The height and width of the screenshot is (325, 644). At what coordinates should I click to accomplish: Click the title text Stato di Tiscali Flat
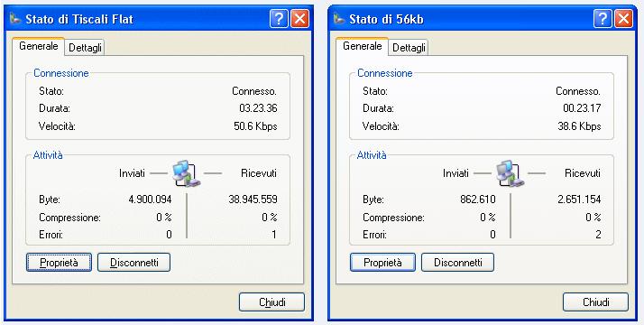[x=79, y=19]
